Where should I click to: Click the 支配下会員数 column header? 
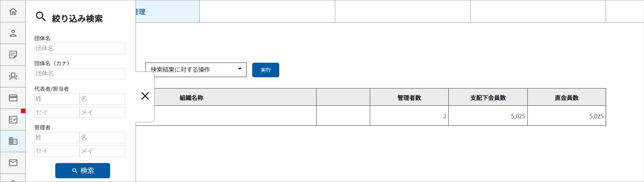[488, 98]
